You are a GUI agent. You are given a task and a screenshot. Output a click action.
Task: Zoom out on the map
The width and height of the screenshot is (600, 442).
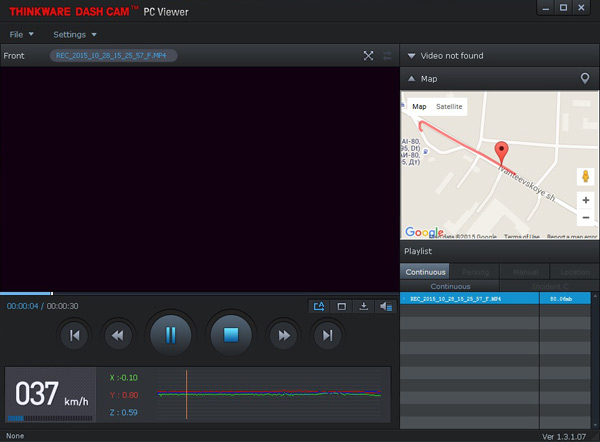585,217
